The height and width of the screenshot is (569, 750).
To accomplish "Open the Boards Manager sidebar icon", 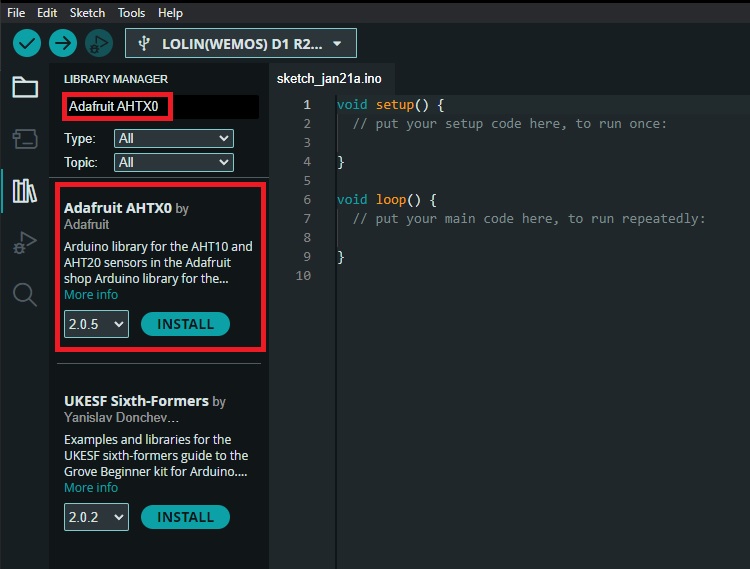I will pyautogui.click(x=25, y=139).
